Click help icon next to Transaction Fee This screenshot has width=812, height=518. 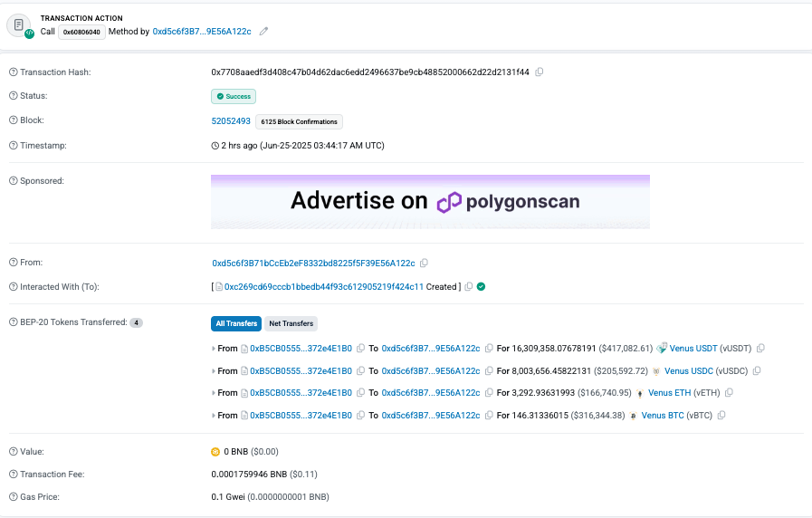click(14, 474)
